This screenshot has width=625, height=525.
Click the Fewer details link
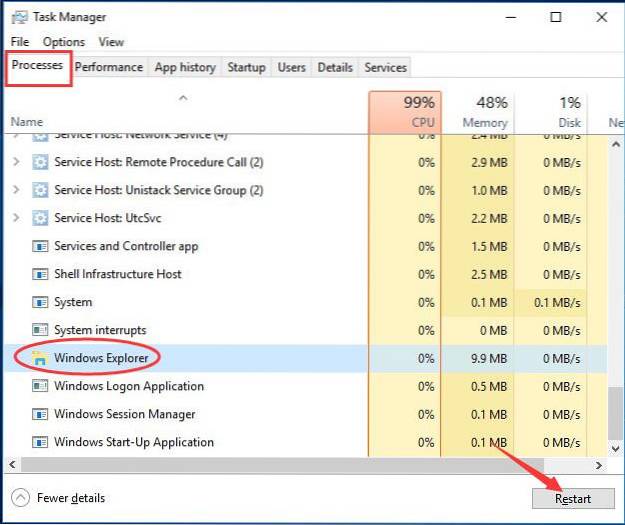click(x=71, y=498)
